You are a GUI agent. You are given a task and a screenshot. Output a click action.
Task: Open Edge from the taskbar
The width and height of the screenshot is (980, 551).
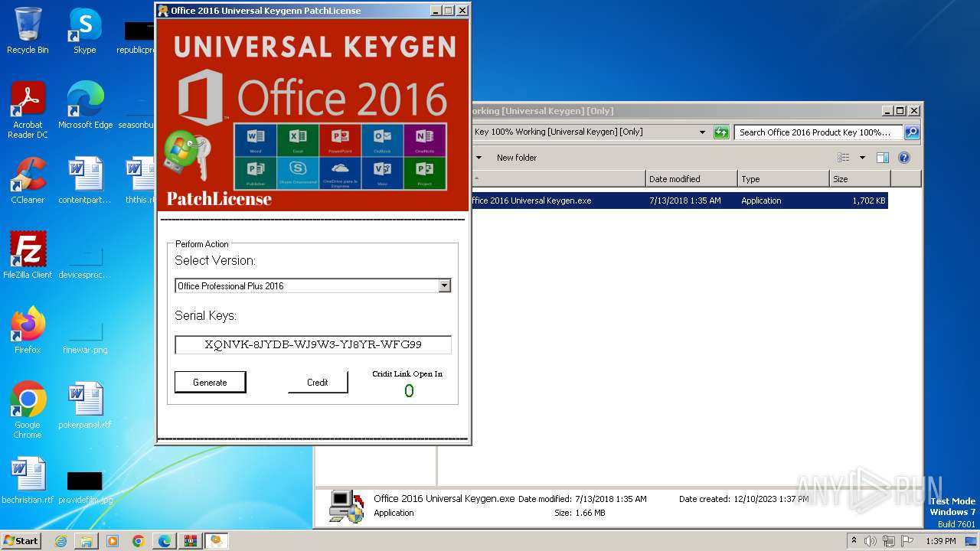coord(165,541)
